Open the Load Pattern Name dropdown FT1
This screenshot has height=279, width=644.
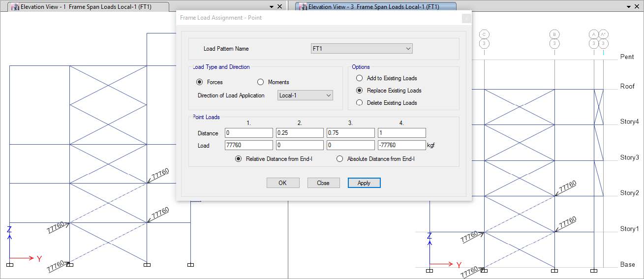click(x=362, y=49)
